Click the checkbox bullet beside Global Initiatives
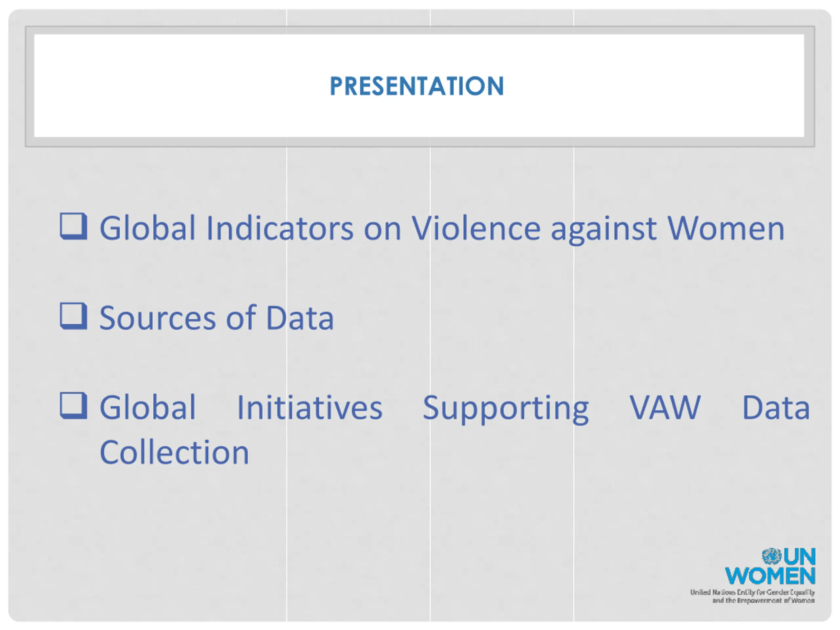The image size is (840, 630). coord(73,406)
